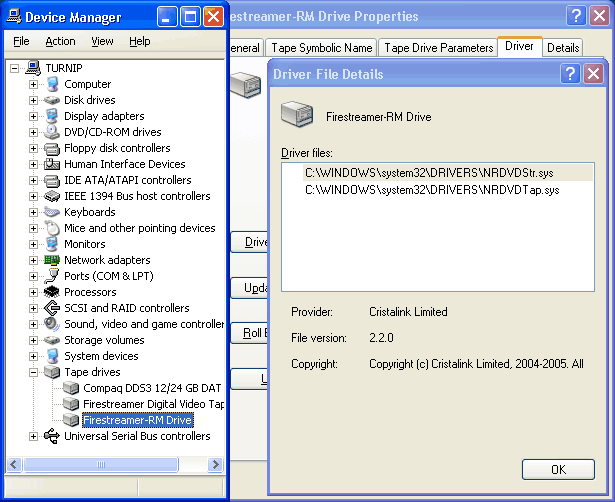Image resolution: width=615 pixels, height=502 pixels.
Task: Switch to Tape Drive Parameters tab
Action: pyautogui.click(x=438, y=48)
